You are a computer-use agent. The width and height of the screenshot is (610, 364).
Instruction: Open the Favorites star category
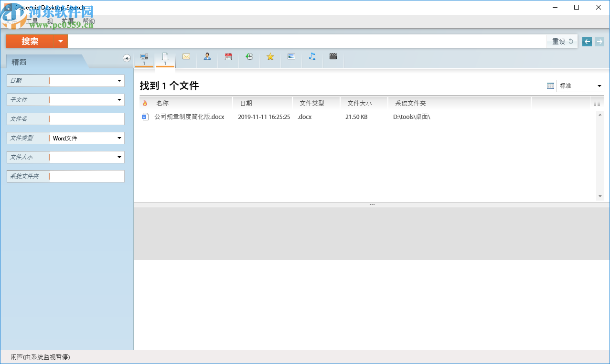pyautogui.click(x=270, y=56)
